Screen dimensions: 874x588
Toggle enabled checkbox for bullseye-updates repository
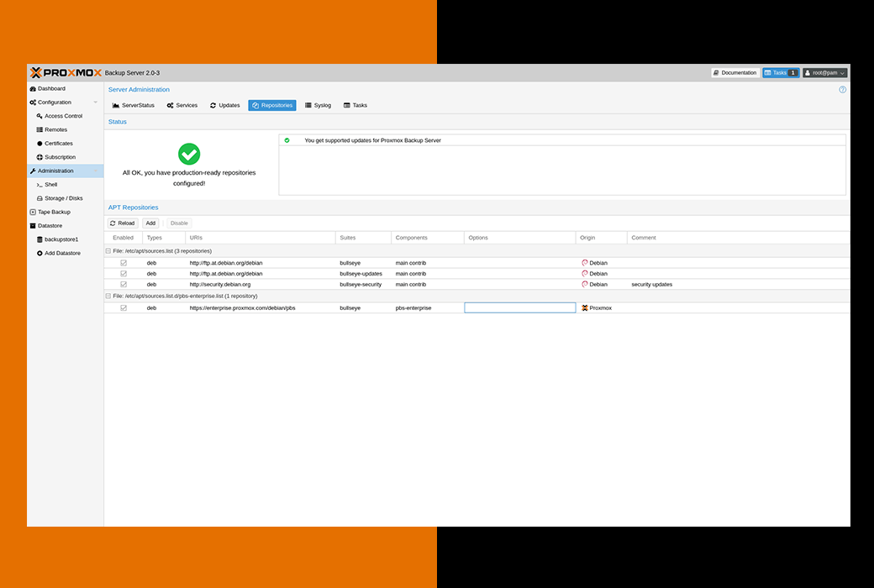point(124,274)
